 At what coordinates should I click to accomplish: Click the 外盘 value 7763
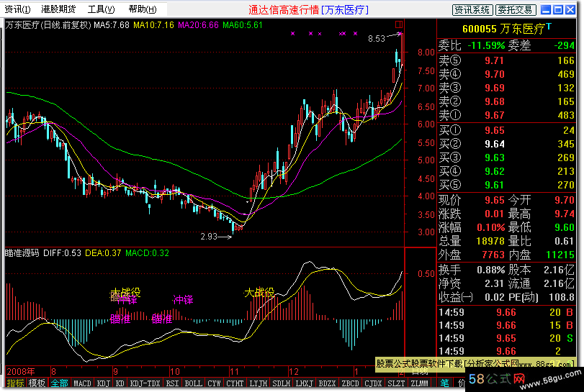(x=493, y=255)
